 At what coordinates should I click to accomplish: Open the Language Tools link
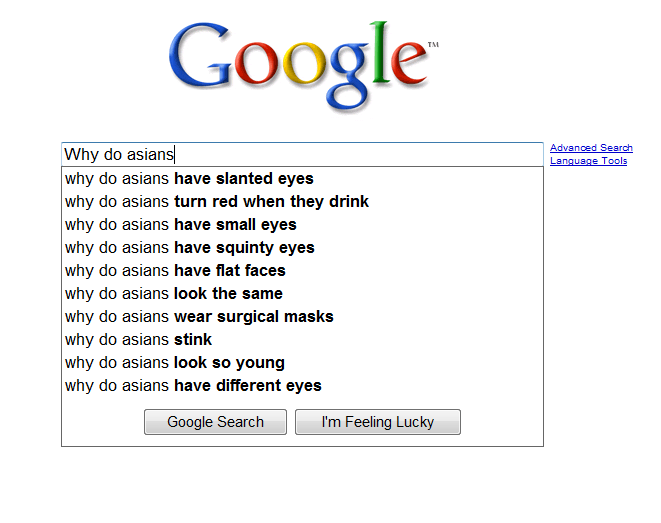pyautogui.click(x=588, y=161)
